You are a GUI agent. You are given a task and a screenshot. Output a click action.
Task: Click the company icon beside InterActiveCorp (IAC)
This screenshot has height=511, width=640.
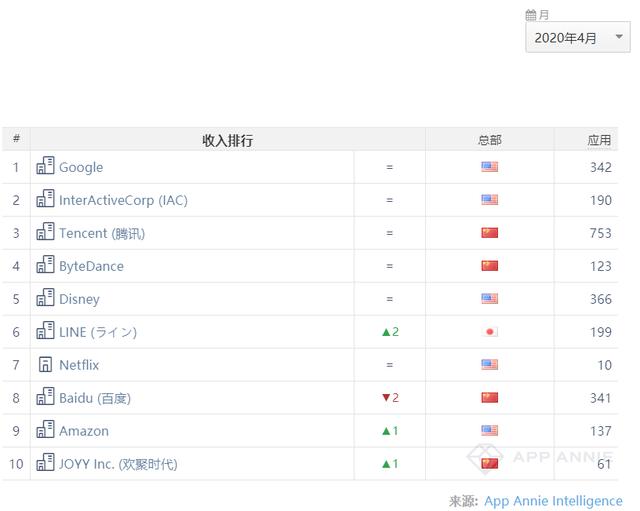[45, 198]
